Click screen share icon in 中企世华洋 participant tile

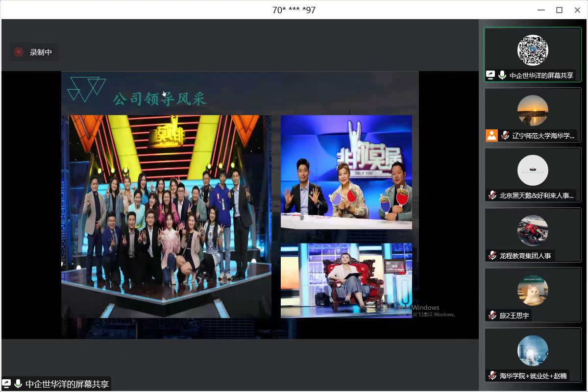tap(490, 75)
